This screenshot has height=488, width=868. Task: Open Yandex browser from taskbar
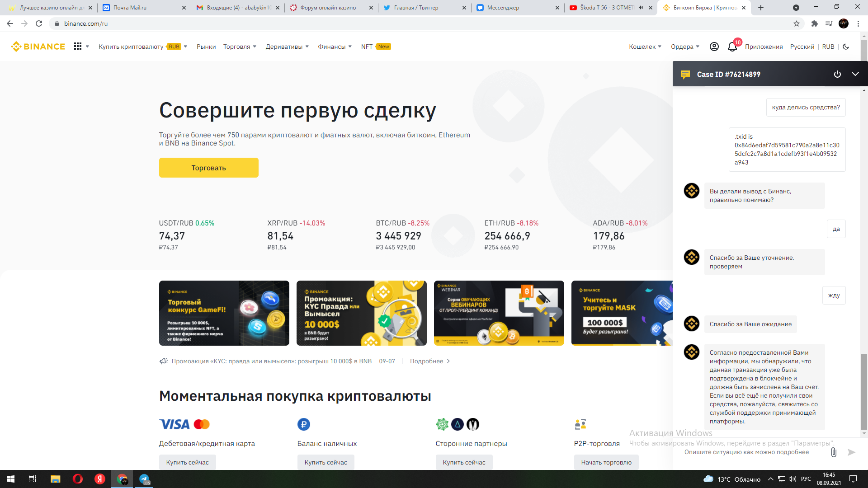pos(100,479)
